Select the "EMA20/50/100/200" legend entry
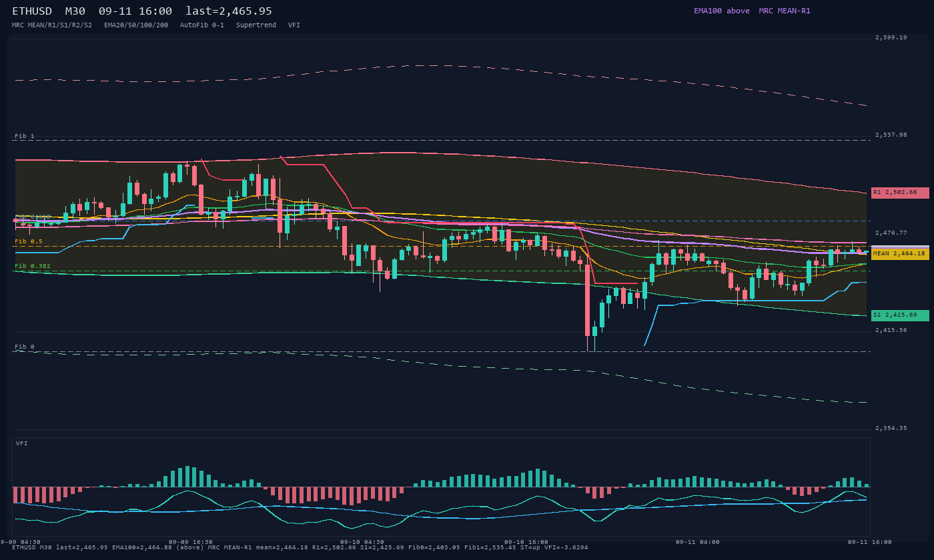 pyautogui.click(x=136, y=25)
